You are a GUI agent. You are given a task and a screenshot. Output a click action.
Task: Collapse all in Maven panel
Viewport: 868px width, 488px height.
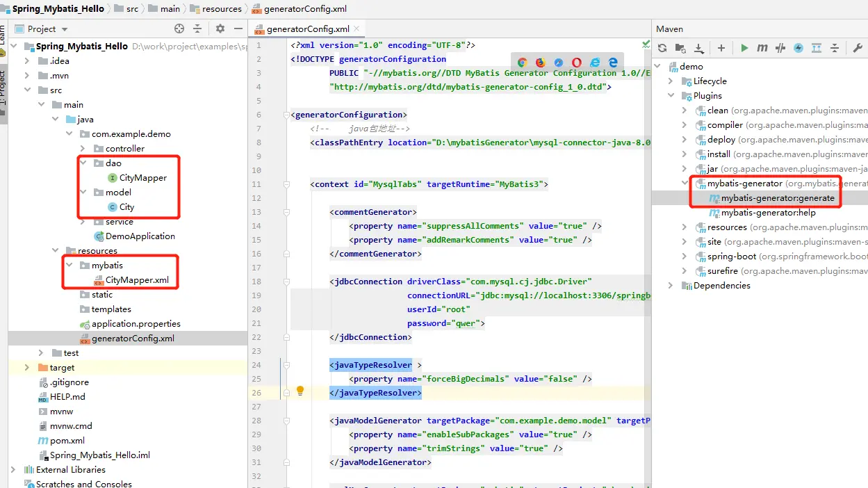(835, 48)
